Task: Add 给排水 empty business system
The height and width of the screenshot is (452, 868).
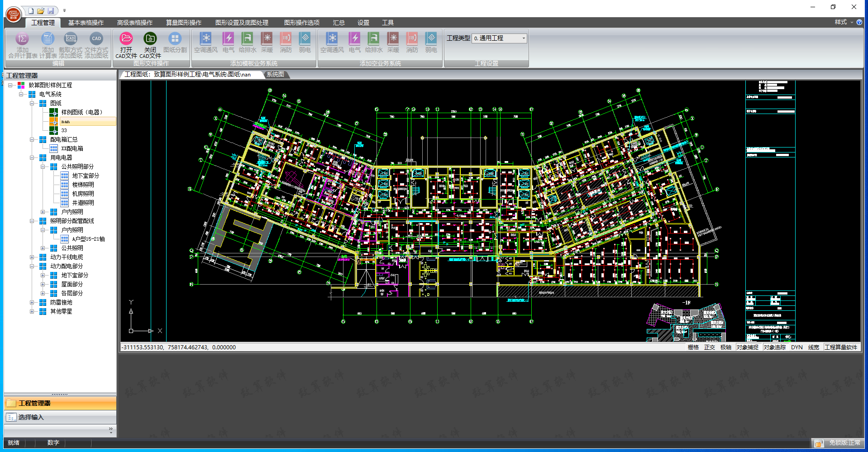Action: point(374,42)
